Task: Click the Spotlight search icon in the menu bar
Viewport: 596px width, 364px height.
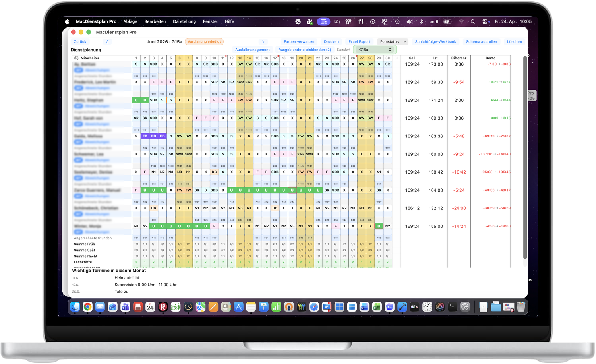Action: coord(472,21)
